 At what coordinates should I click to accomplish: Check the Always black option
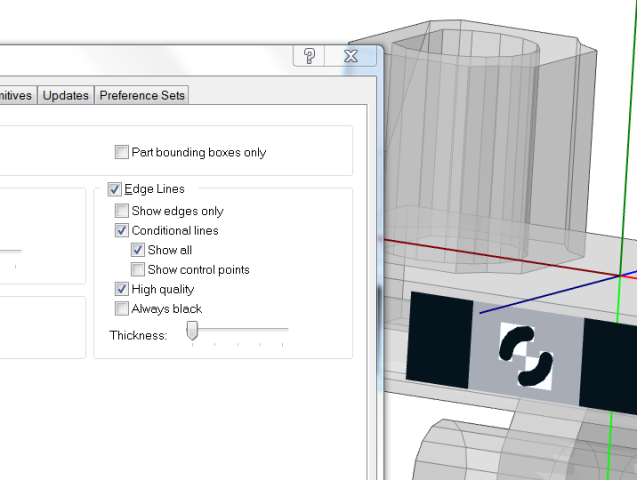tap(122, 309)
